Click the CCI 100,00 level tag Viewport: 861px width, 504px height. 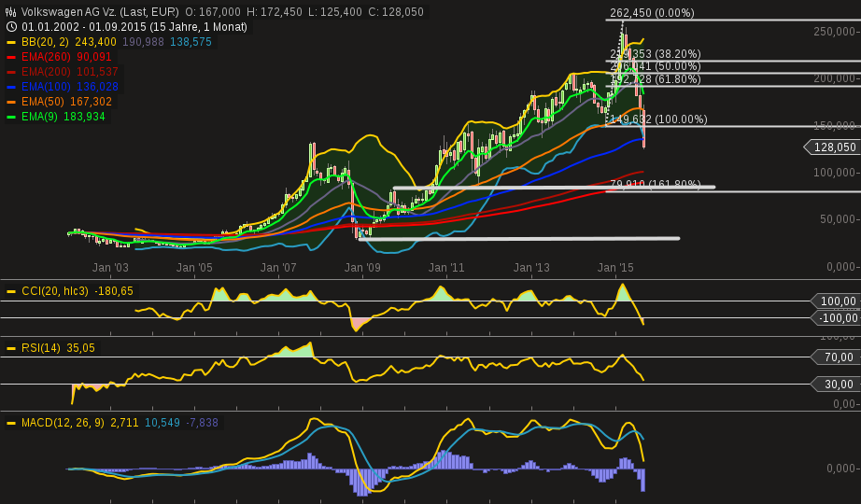[835, 301]
